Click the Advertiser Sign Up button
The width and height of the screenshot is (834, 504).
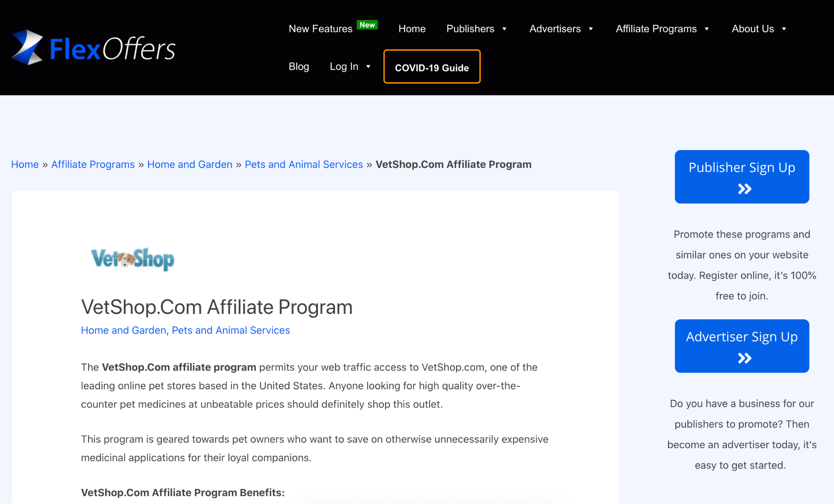coord(742,346)
